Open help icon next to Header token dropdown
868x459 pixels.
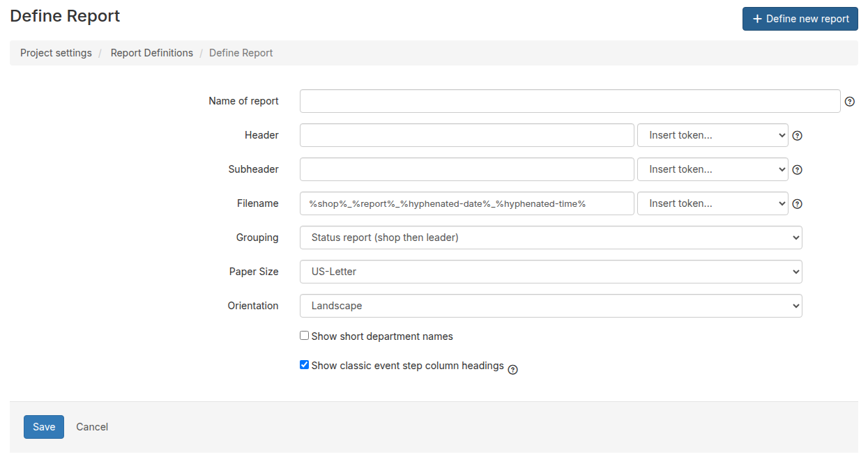point(798,136)
